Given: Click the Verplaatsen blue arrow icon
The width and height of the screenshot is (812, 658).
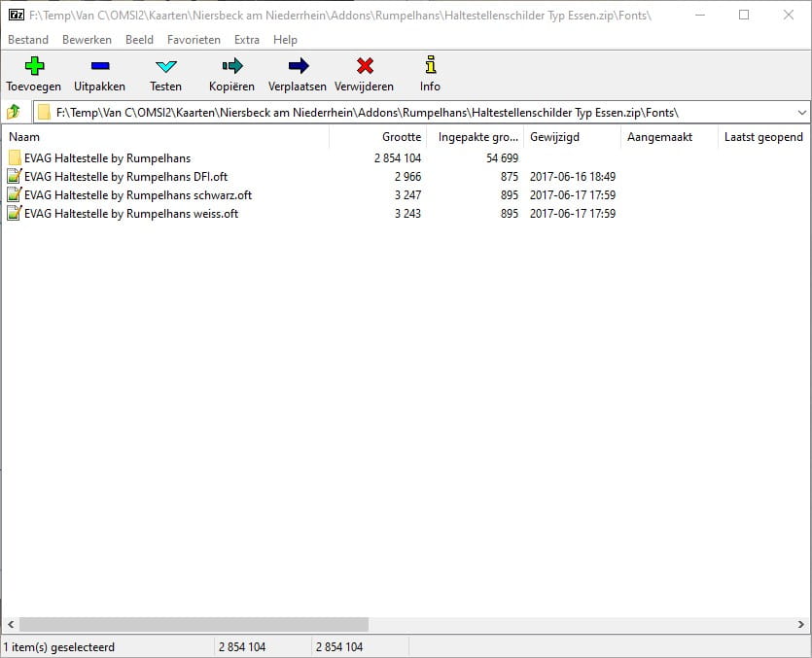Looking at the screenshot, I should click(x=299, y=66).
